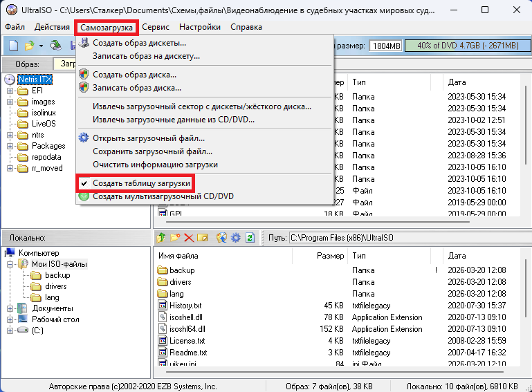532x392 pixels.
Task: Select the isolinux folder in image tree
Action: (44, 113)
